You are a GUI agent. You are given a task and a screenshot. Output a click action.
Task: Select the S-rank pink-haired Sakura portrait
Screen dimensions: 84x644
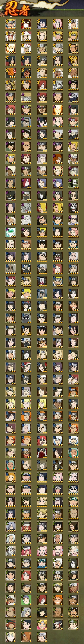click(57, 24)
